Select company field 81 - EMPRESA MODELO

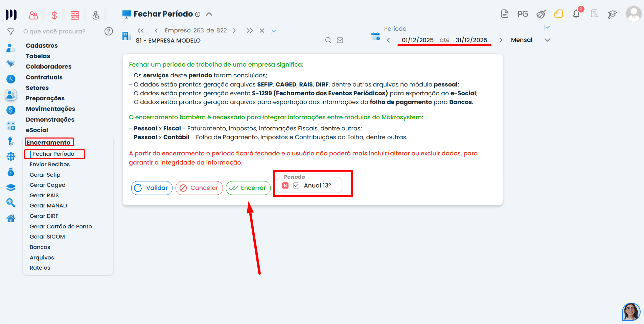(x=168, y=41)
